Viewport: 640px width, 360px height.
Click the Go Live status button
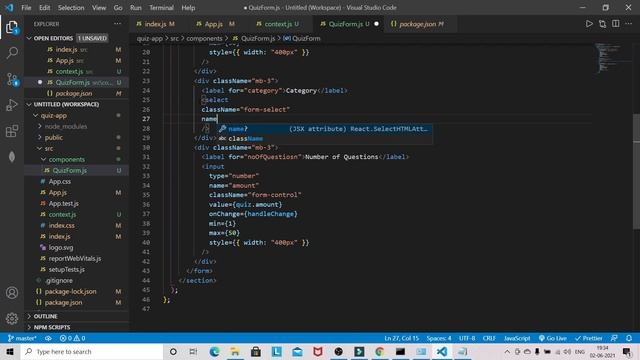[552, 338]
